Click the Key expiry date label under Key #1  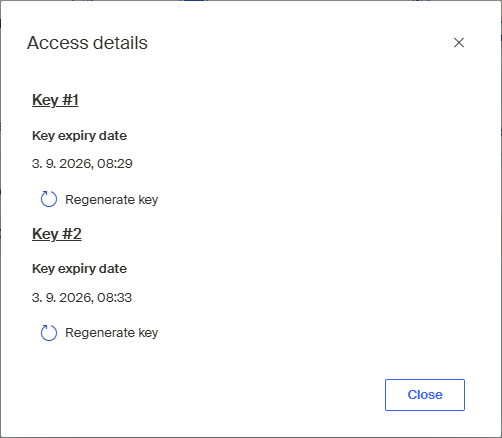coord(79,136)
